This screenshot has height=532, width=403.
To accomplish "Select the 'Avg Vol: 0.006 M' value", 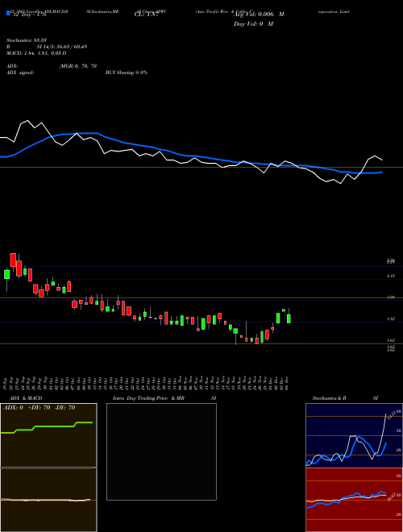I will [259, 15].
